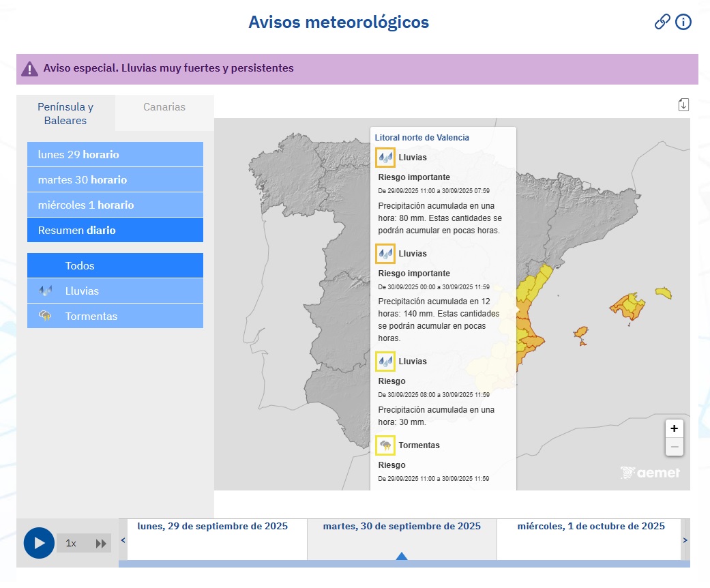The height and width of the screenshot is (588, 710).
Task: Expand the next dates with the right arrow
Action: tap(685, 539)
